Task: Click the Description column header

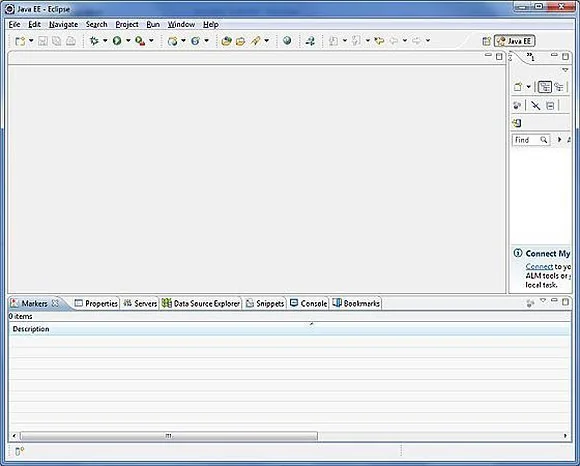Action: coord(31,329)
